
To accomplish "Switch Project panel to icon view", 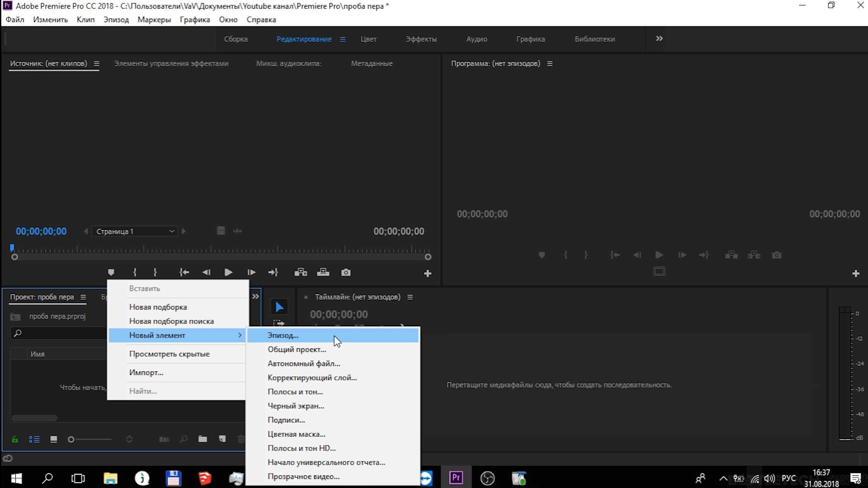I will tap(54, 440).
